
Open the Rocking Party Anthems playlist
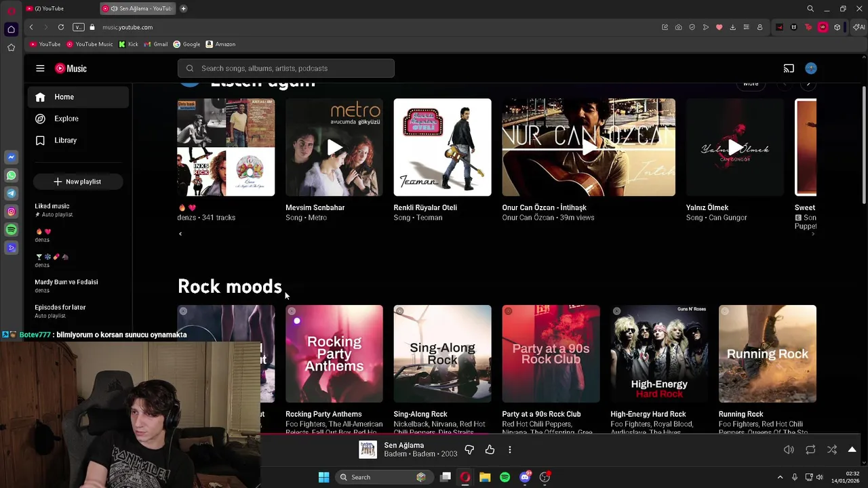tap(334, 354)
